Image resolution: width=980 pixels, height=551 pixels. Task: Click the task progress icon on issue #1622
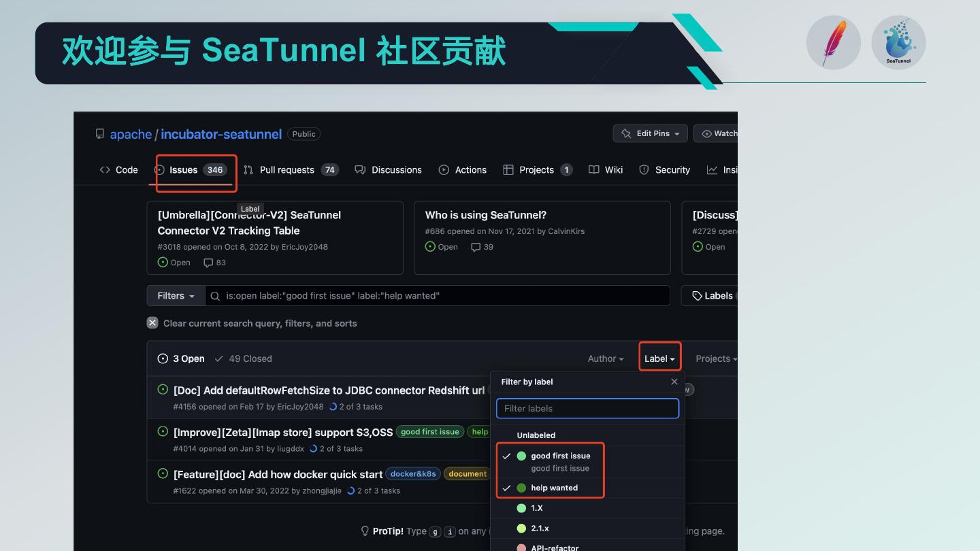pyautogui.click(x=350, y=490)
